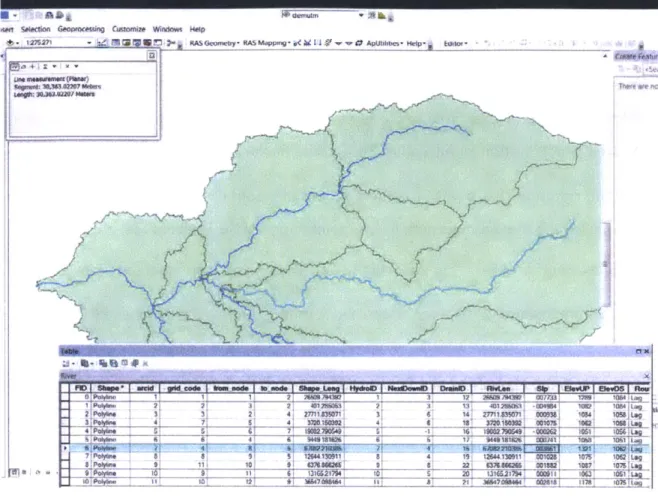Click the Switch Selection icon in table toolbar
The height and width of the screenshot is (496, 658).
[x=114, y=363]
